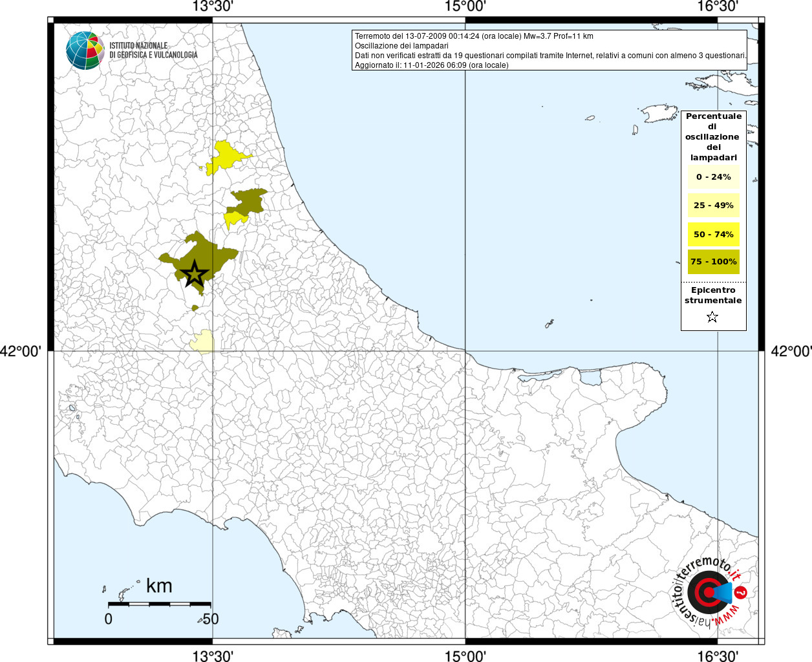The width and height of the screenshot is (812, 662).
Task: Click the 'Terremoto del 13-07-2009' header line
Action: 473,36
